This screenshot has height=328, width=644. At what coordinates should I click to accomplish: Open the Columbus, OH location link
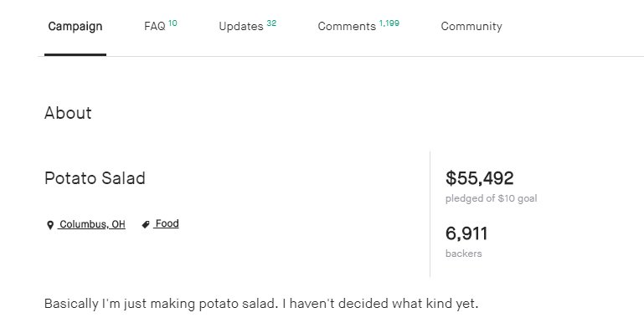[x=91, y=224]
